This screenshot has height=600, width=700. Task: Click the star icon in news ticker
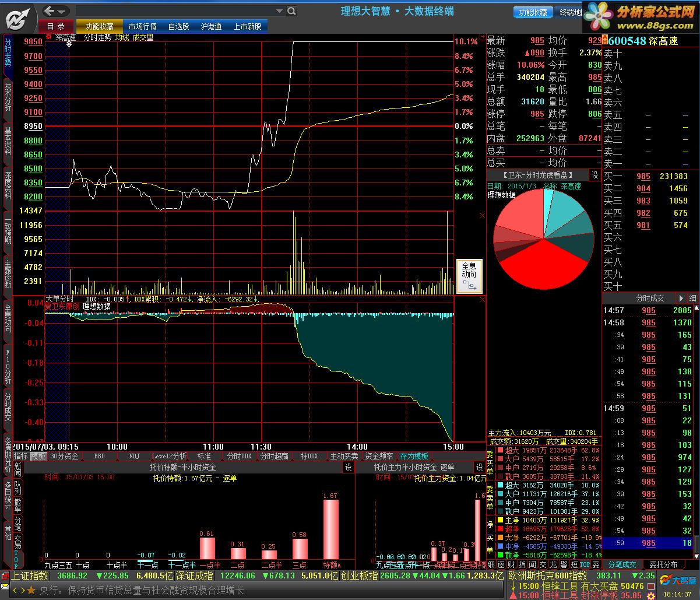tap(30, 591)
